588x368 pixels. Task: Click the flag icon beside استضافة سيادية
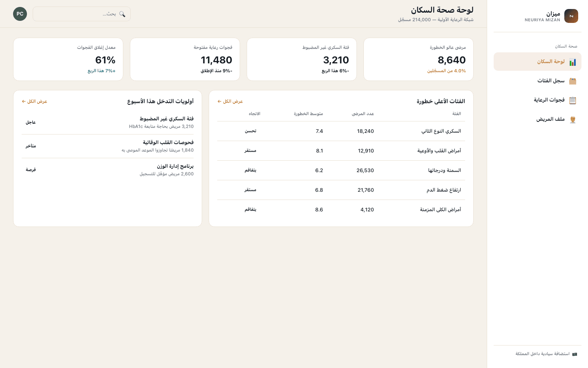pos(575,354)
